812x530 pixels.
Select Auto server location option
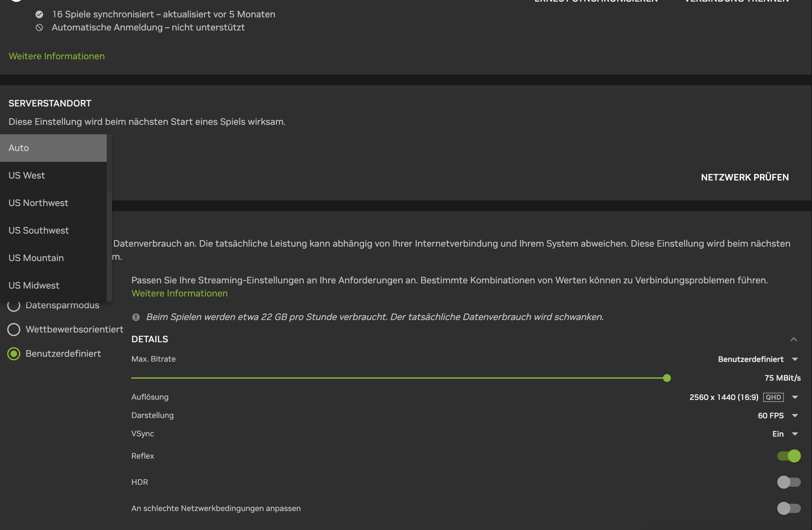click(x=53, y=148)
